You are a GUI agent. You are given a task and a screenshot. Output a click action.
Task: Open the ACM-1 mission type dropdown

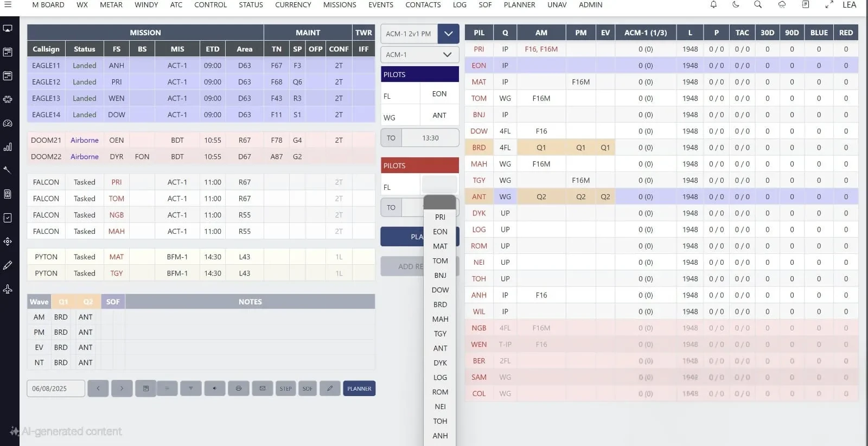[420, 55]
